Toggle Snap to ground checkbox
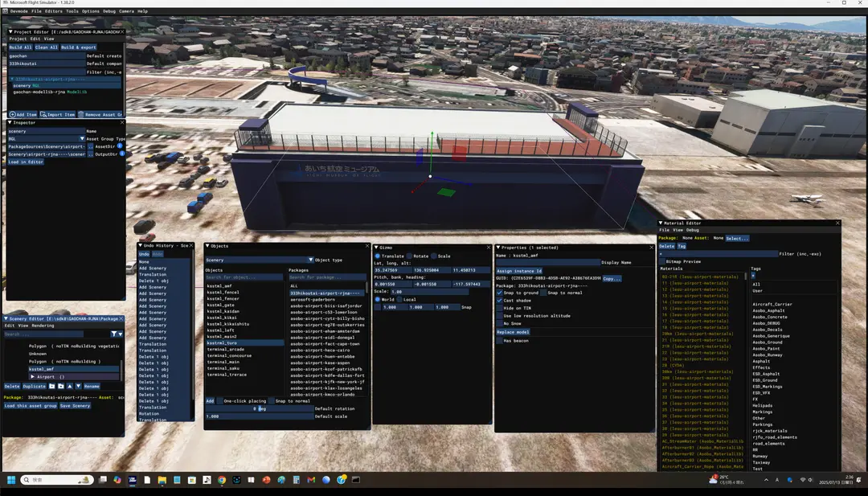868x496 pixels. coord(499,293)
